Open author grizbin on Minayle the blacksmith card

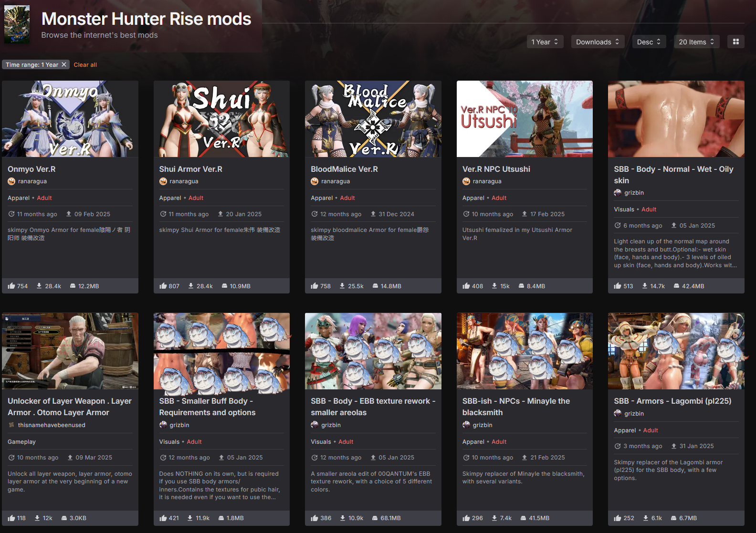coord(483,425)
